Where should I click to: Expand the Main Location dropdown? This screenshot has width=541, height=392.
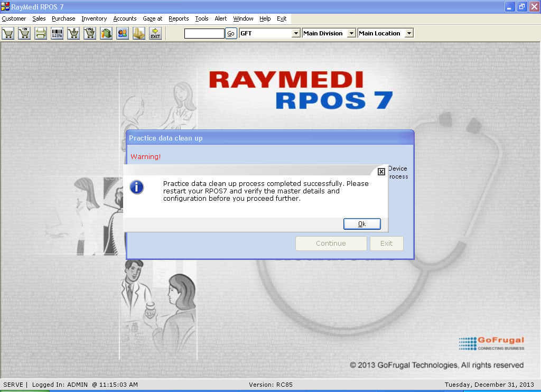point(409,33)
